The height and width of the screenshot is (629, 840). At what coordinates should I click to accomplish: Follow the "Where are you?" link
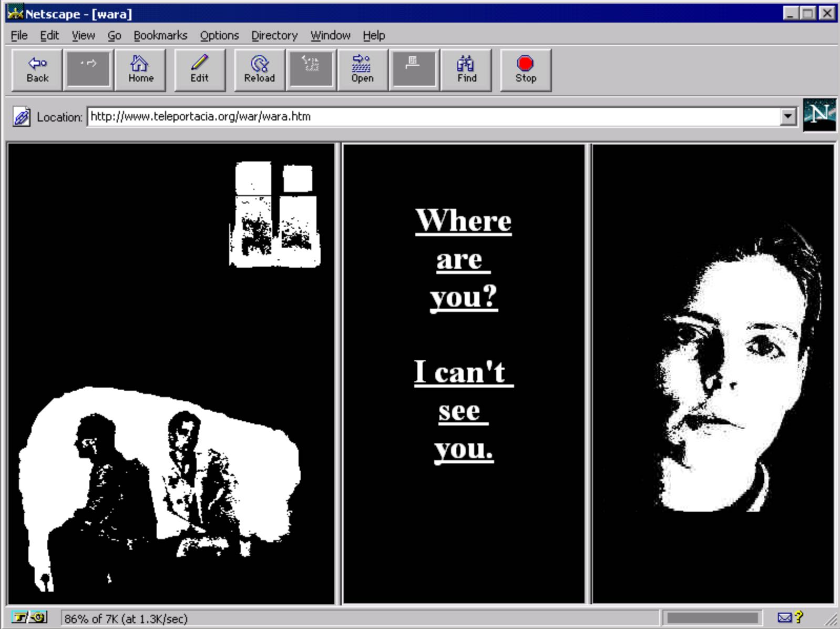(x=463, y=258)
